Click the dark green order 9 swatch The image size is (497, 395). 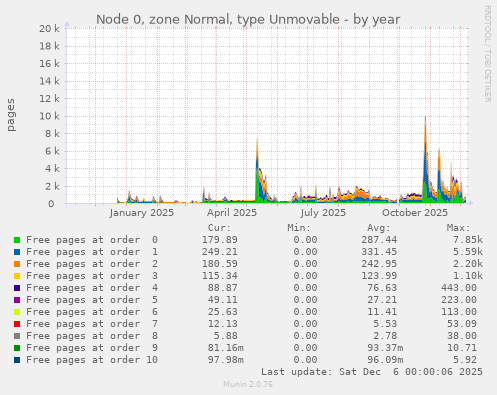click(17, 348)
